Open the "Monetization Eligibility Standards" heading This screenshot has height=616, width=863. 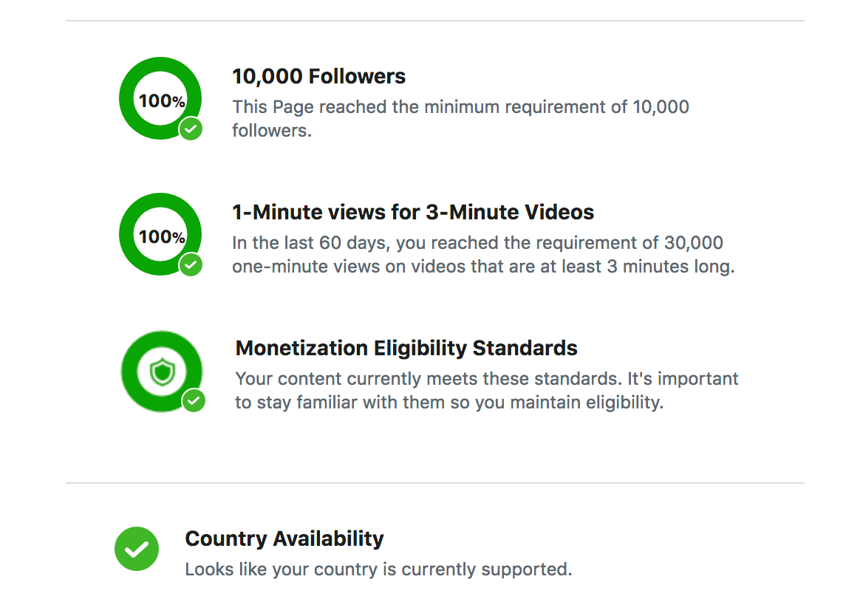pyautogui.click(x=406, y=348)
